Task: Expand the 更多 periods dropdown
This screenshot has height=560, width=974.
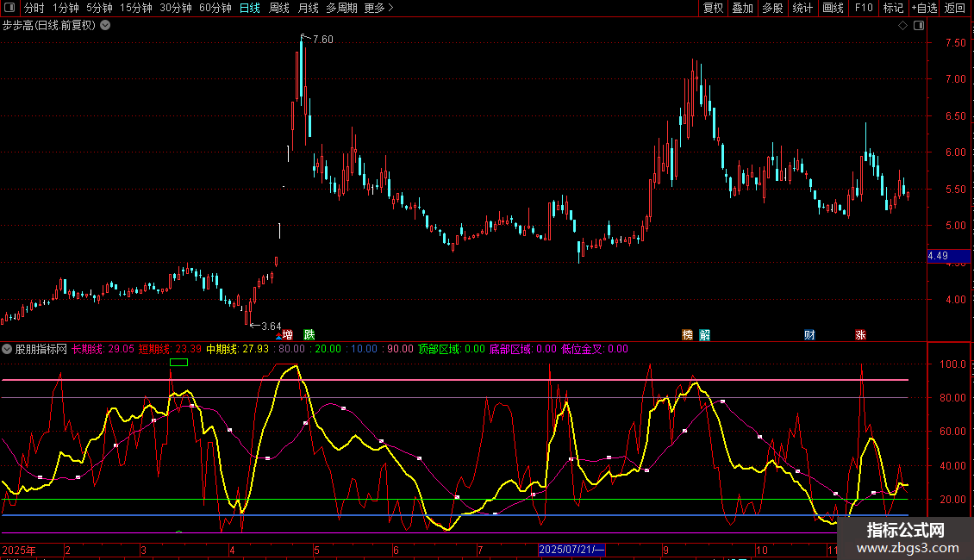Action: click(378, 8)
